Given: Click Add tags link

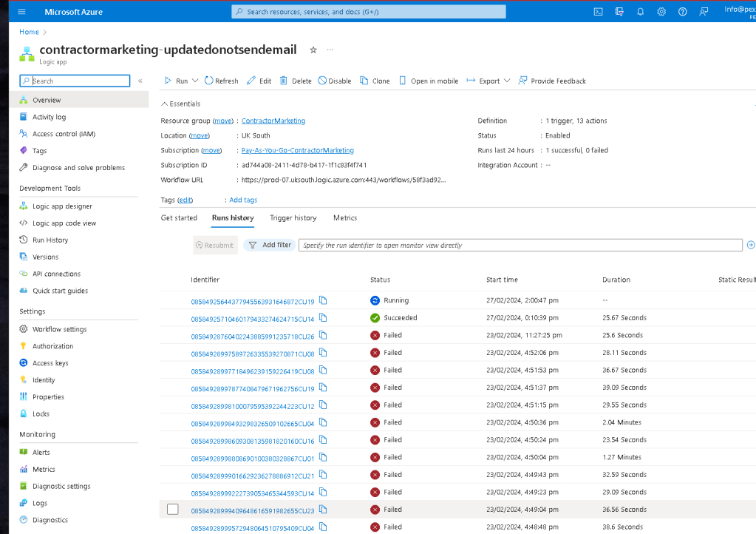Looking at the screenshot, I should point(243,200).
